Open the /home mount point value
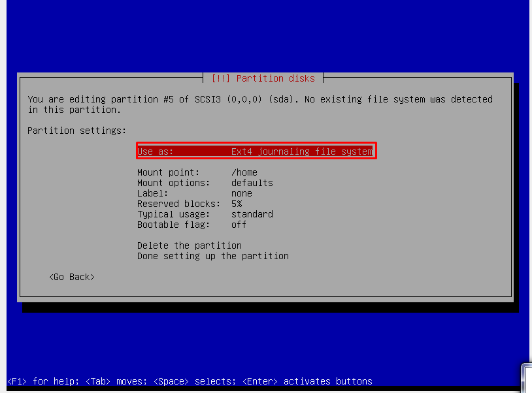This screenshot has height=393, width=532. [244, 172]
